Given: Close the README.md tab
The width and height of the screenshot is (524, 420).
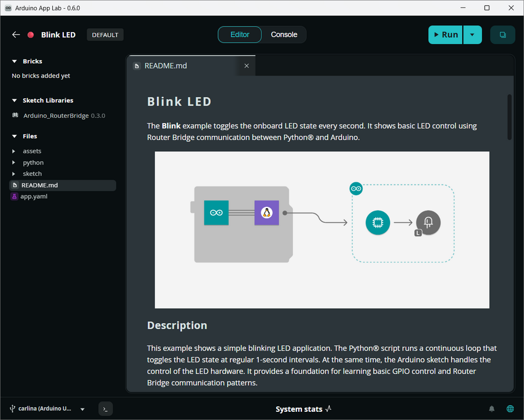Looking at the screenshot, I should point(246,66).
